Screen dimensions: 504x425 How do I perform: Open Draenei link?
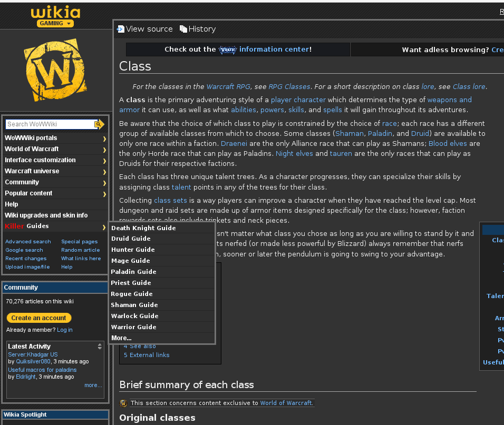[234, 143]
